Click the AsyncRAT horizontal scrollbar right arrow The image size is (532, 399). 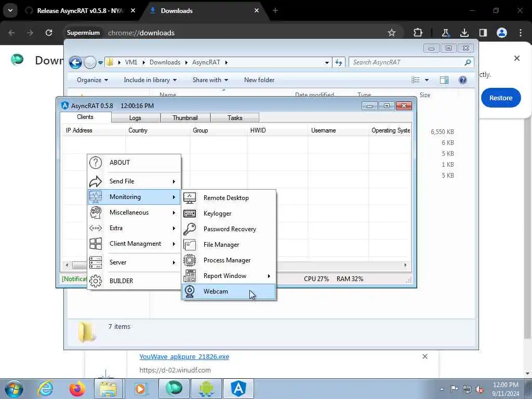(x=405, y=265)
